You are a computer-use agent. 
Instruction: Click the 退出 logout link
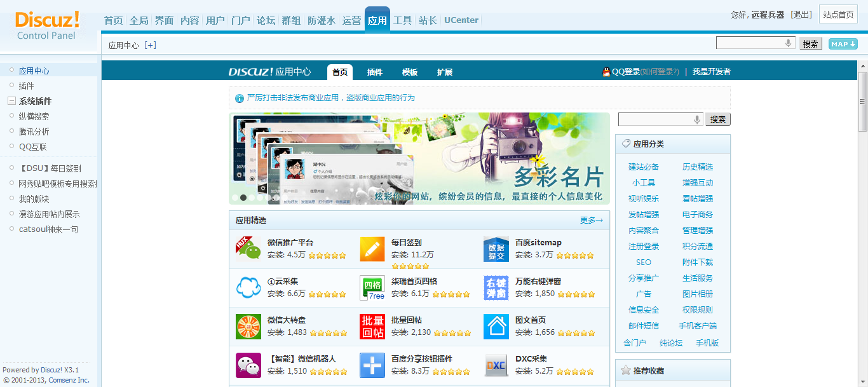click(x=801, y=15)
